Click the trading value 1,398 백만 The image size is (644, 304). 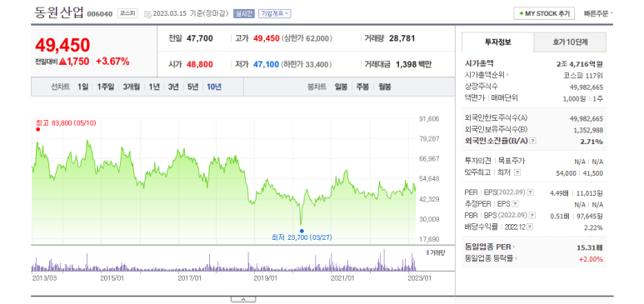point(413,64)
